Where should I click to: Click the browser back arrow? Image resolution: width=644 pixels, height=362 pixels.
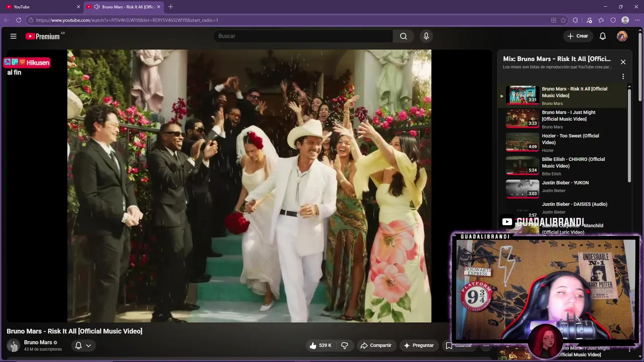(x=7, y=20)
